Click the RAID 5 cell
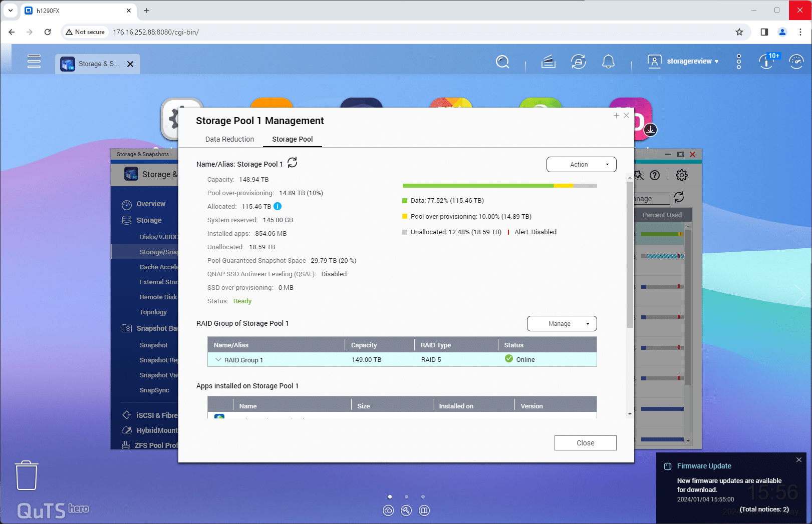 click(x=431, y=359)
